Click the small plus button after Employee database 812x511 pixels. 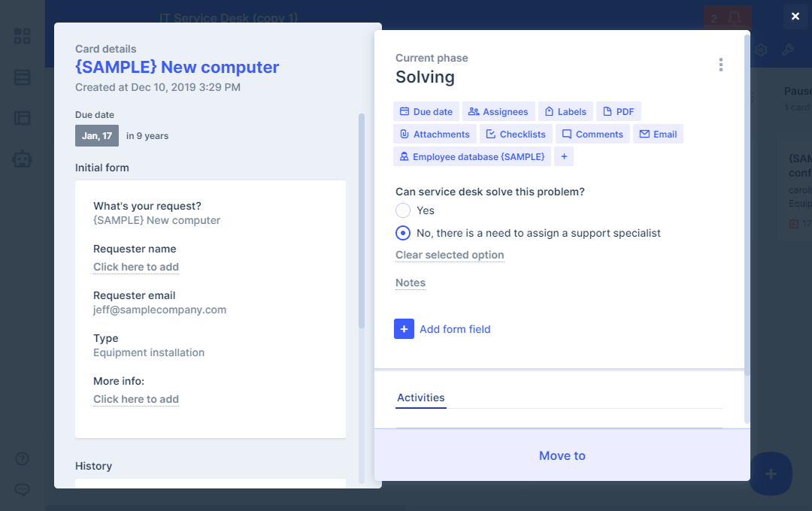pyautogui.click(x=564, y=157)
